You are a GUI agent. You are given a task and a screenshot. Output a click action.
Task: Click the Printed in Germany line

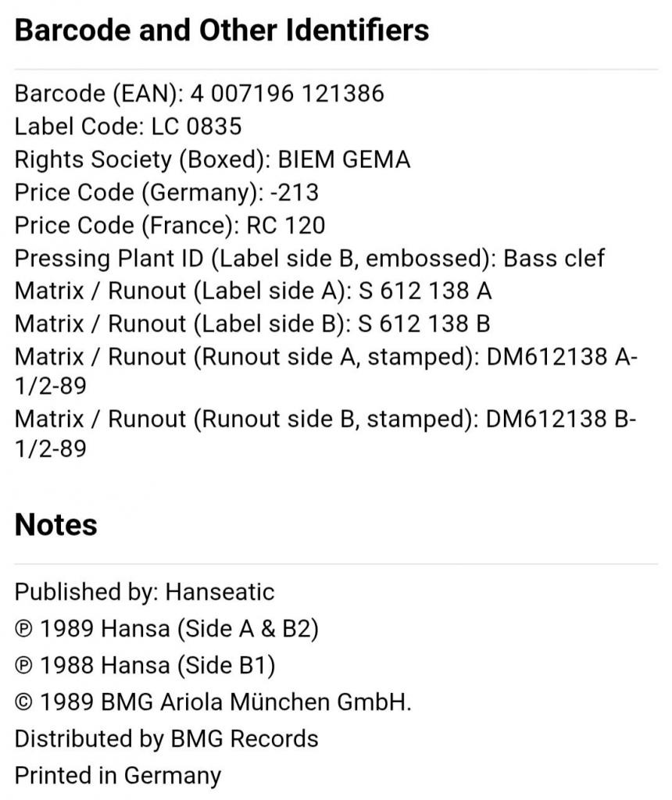(x=118, y=776)
